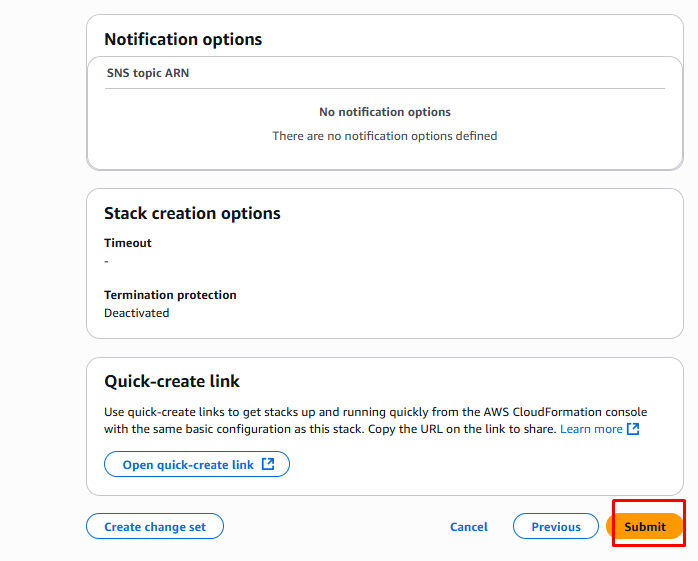Click the 'Use quick-create links' description line
This screenshot has height=561, width=698.
click(375, 412)
